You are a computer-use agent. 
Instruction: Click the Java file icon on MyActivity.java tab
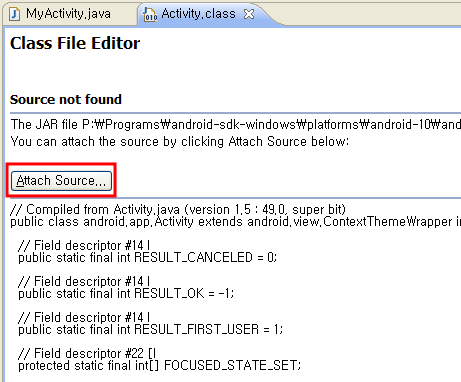point(15,14)
